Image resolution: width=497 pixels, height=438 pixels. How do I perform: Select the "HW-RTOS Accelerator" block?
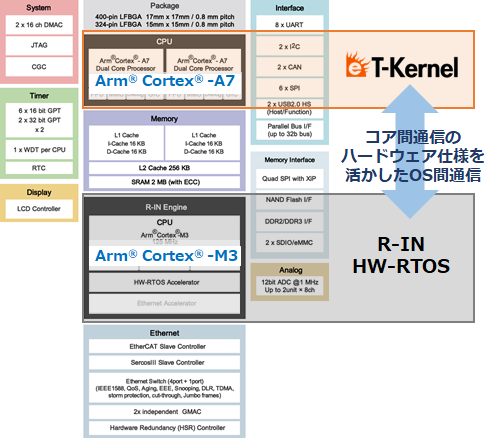tap(164, 283)
